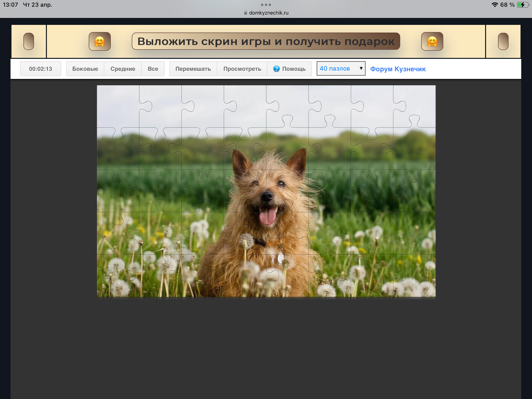
Task: Shuffle pieces with Перемешать button
Action: pos(193,69)
